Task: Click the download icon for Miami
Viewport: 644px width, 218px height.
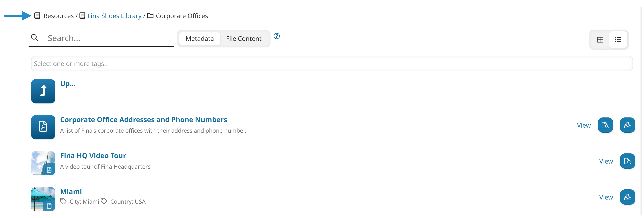Action: click(x=627, y=197)
